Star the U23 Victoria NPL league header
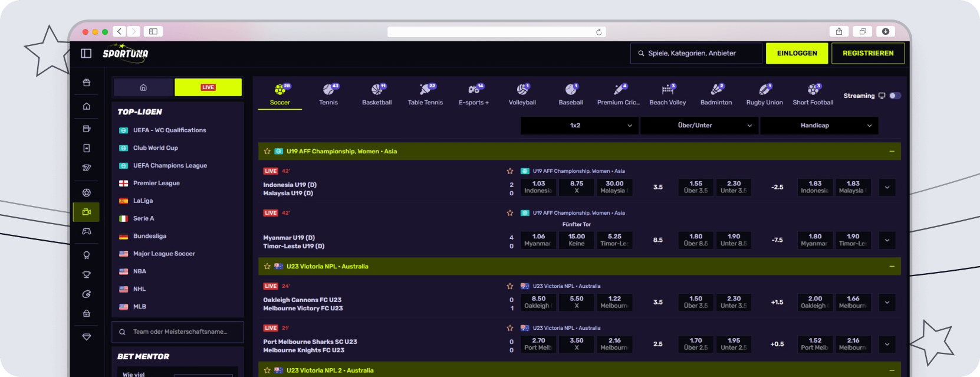Screen dimensions: 980x377 [267, 267]
